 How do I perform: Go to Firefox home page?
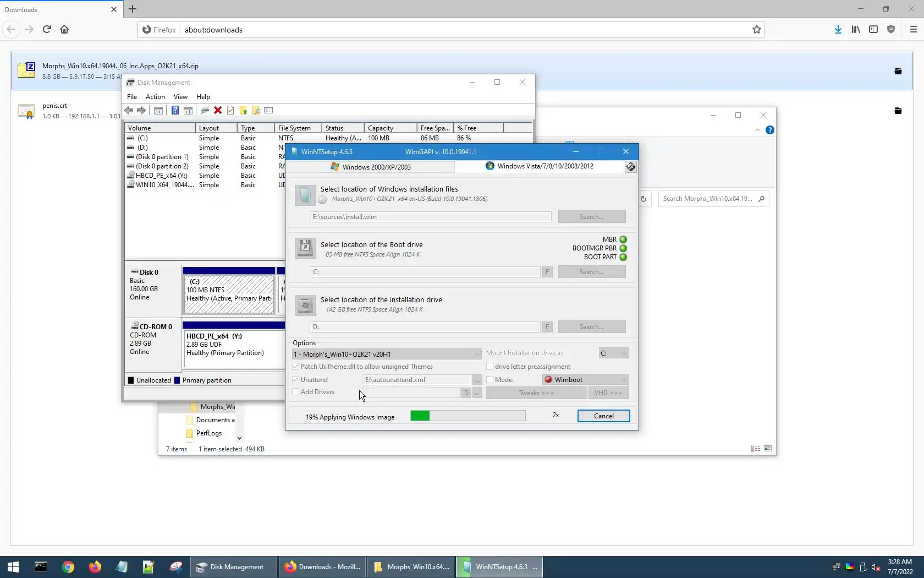[64, 30]
